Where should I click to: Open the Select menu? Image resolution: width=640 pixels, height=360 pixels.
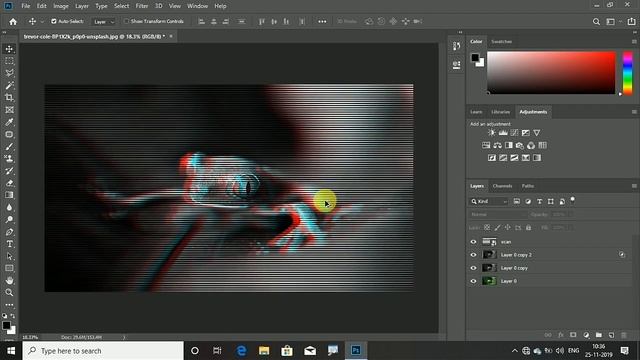pos(121,6)
